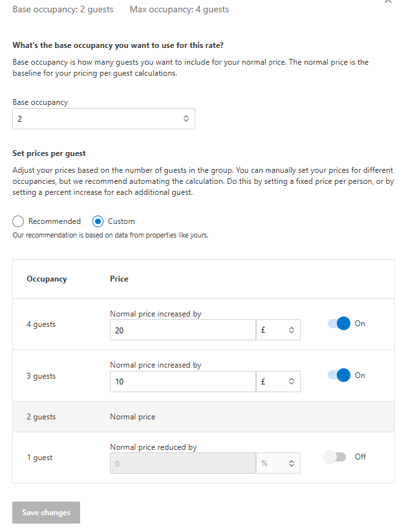This screenshot has width=406, height=532.
Task: Close the occupancy pricing dialog
Action: [x=388, y=1]
